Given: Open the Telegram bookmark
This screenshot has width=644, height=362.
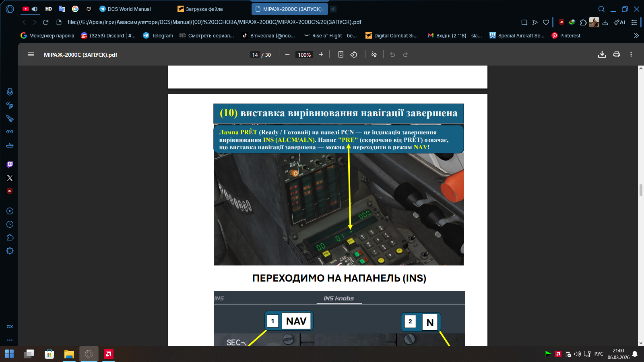Looking at the screenshot, I should point(158,35).
